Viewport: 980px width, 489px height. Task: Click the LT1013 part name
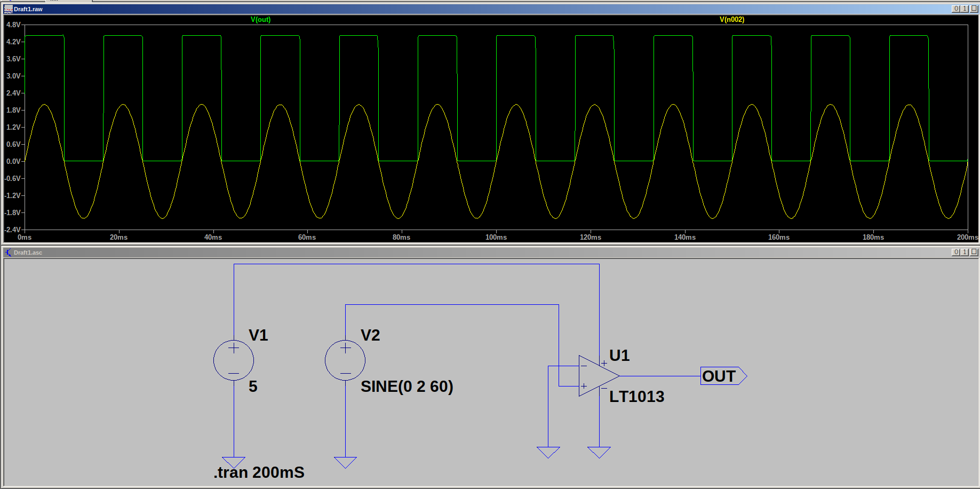tap(637, 397)
